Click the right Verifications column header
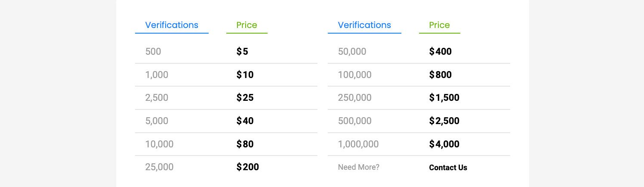This screenshot has width=644, height=187. tap(364, 25)
